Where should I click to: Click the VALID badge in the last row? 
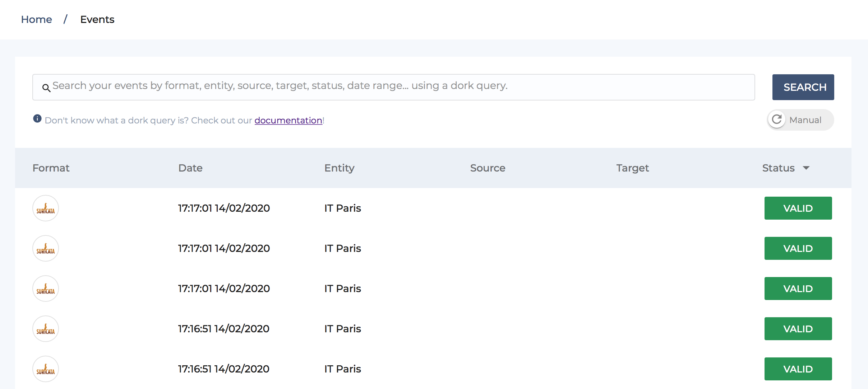coord(798,369)
